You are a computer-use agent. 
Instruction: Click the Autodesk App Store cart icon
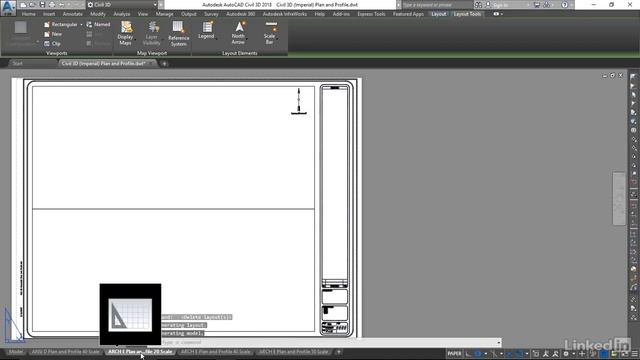537,5
